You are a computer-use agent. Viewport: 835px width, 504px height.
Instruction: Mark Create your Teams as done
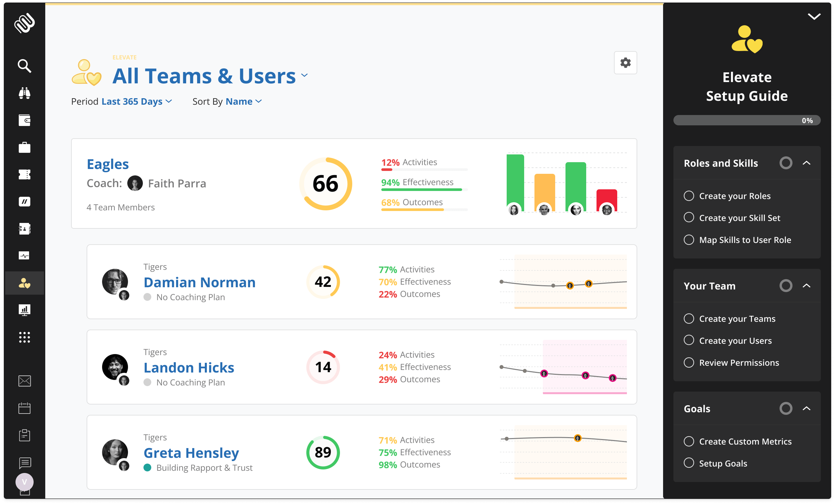pos(689,318)
